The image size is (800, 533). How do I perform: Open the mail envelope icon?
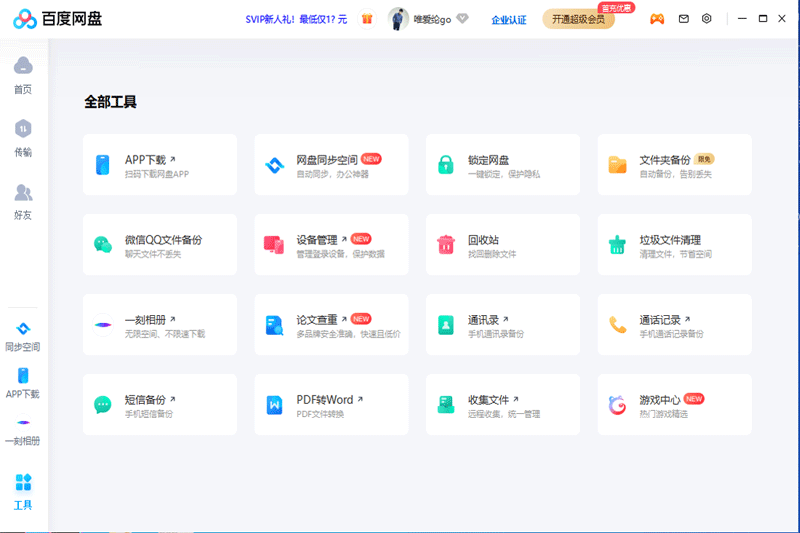pos(684,18)
